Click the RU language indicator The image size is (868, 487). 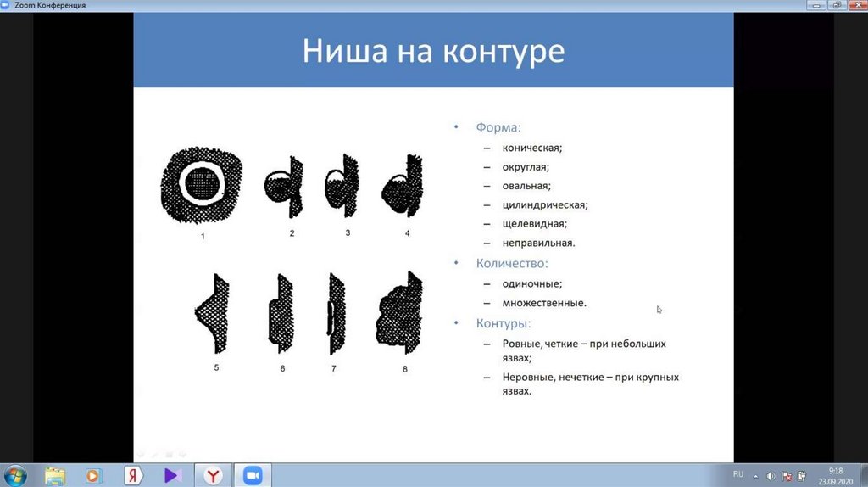point(738,474)
